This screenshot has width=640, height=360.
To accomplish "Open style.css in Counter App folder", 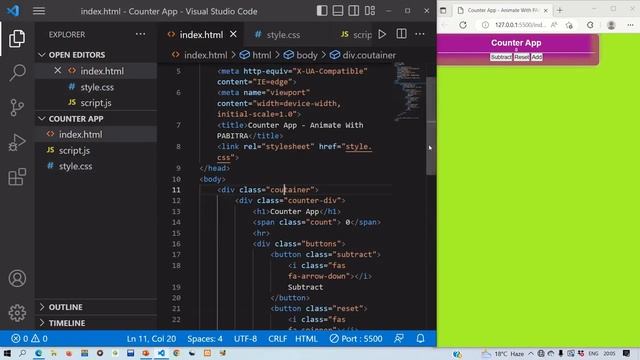I will 75,167.
